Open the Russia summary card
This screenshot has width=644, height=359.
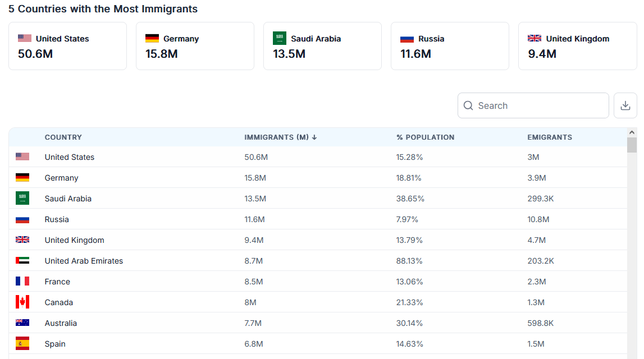point(450,46)
